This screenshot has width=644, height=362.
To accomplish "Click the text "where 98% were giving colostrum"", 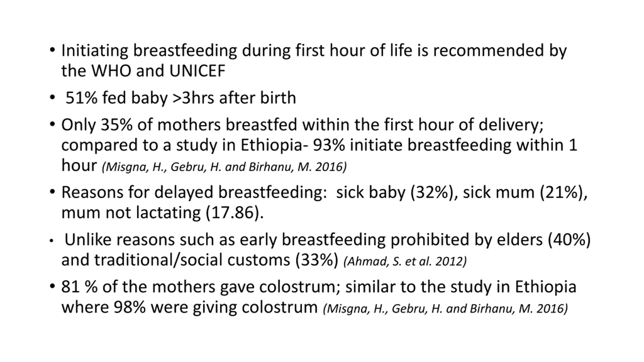I will pyautogui.click(x=189, y=307).
